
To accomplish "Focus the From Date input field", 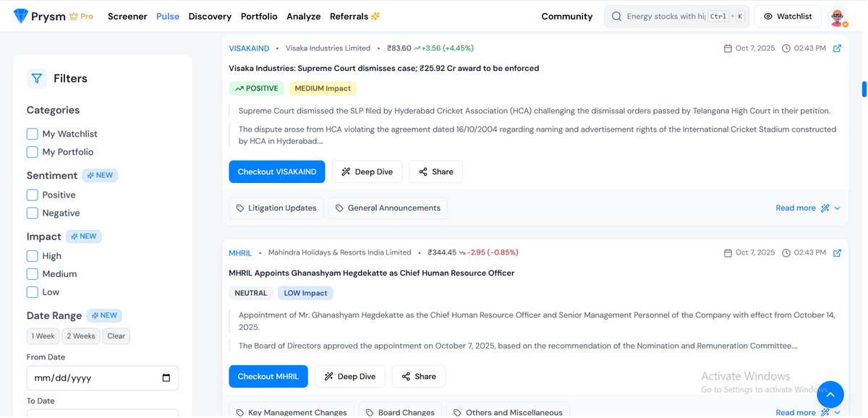I will [x=103, y=378].
